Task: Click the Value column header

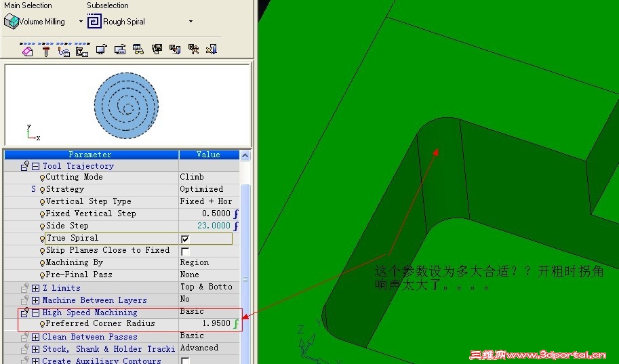Action: tap(209, 155)
